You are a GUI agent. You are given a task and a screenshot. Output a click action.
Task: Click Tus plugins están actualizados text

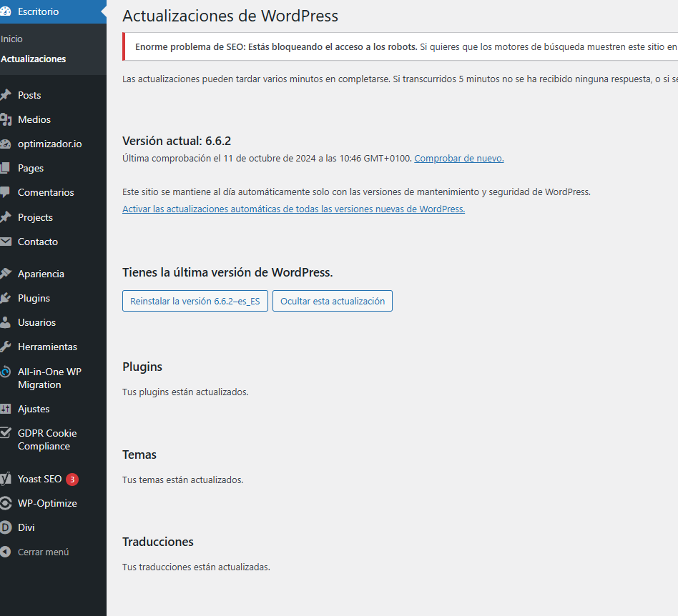pyautogui.click(x=185, y=392)
